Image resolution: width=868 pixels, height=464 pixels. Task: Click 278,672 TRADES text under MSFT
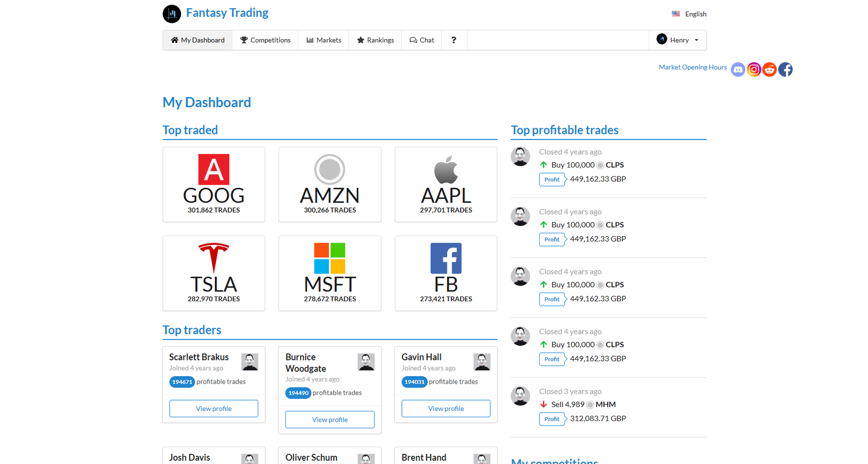point(330,299)
